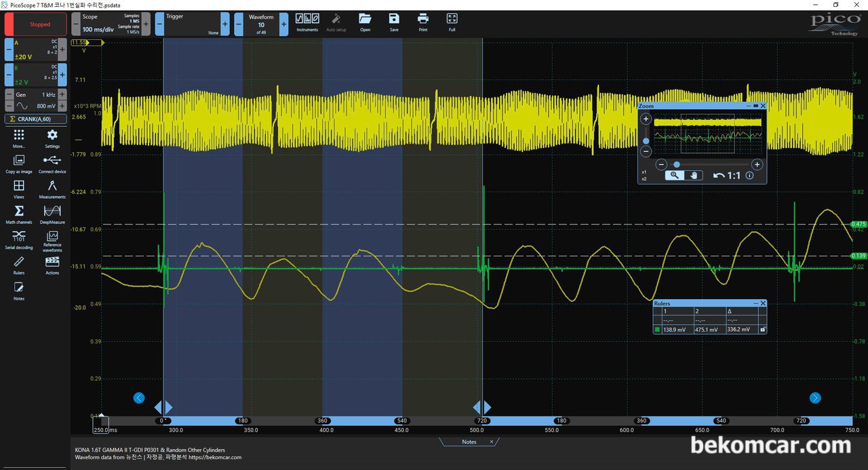Click the red Stopped run button

click(35, 24)
